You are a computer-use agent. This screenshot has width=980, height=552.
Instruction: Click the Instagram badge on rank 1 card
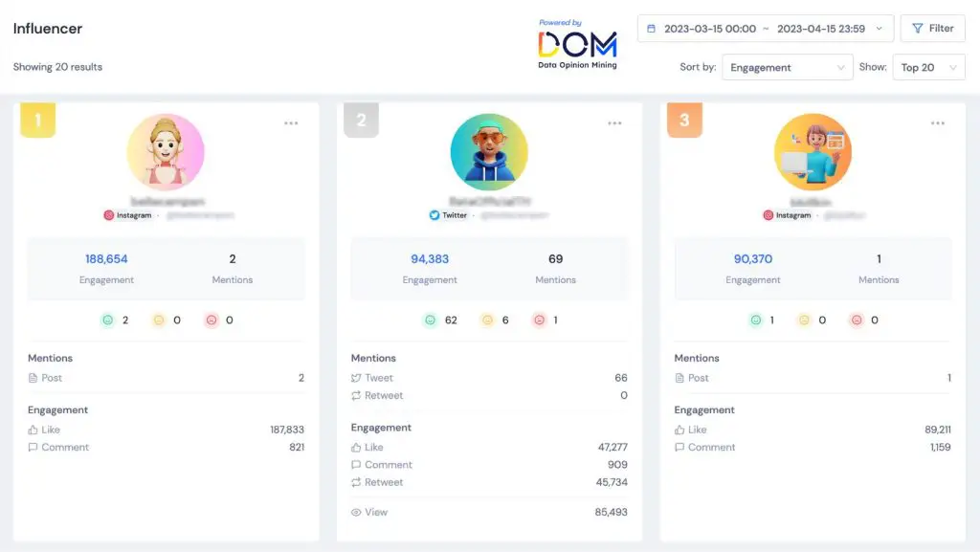tap(127, 215)
